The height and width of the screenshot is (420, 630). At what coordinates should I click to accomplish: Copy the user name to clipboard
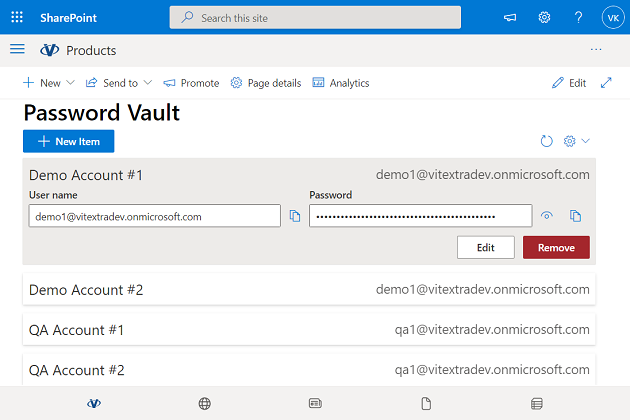pyautogui.click(x=295, y=216)
